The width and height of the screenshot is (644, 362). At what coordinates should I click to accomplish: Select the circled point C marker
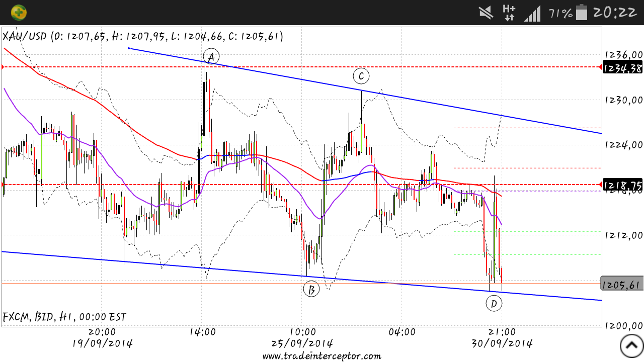tap(361, 76)
